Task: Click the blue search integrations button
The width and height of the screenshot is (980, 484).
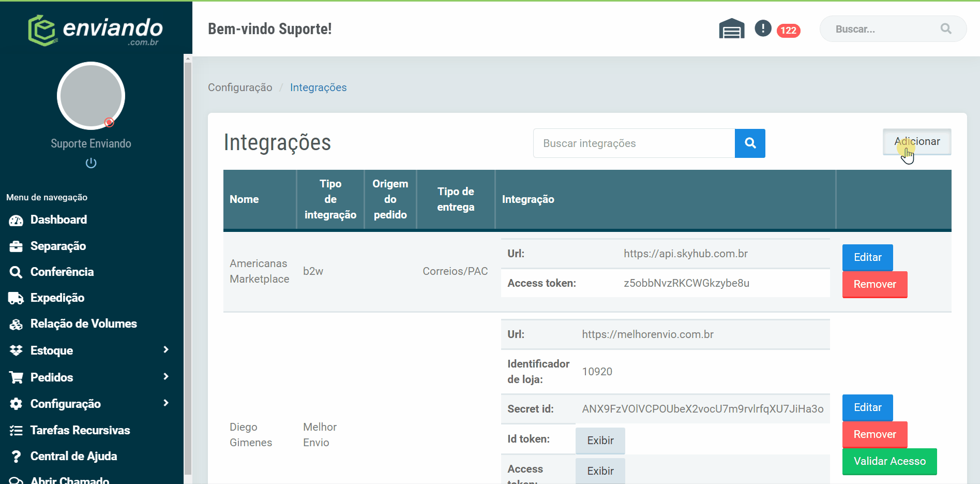Action: [750, 143]
